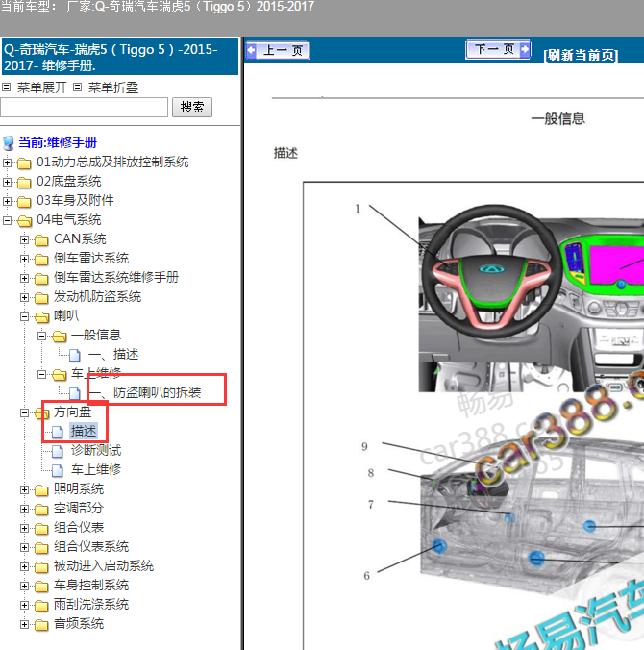Click the 空调部分 folder icon
The width and height of the screenshot is (644, 650).
point(41,510)
